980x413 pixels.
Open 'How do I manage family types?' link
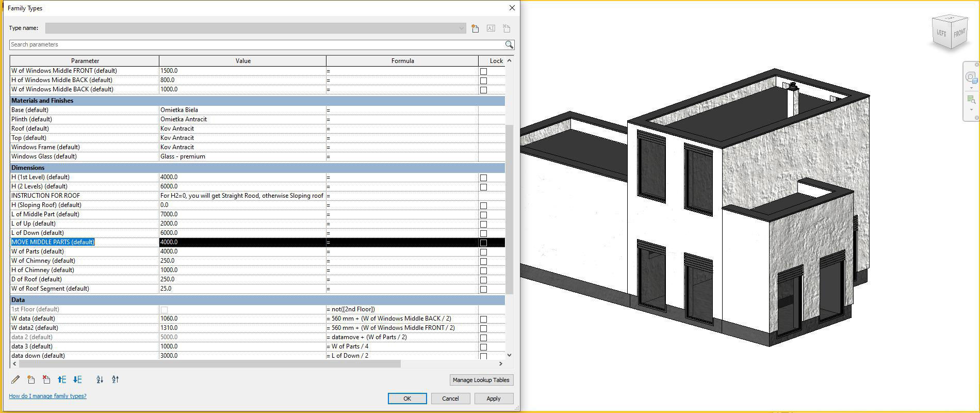pyautogui.click(x=47, y=396)
